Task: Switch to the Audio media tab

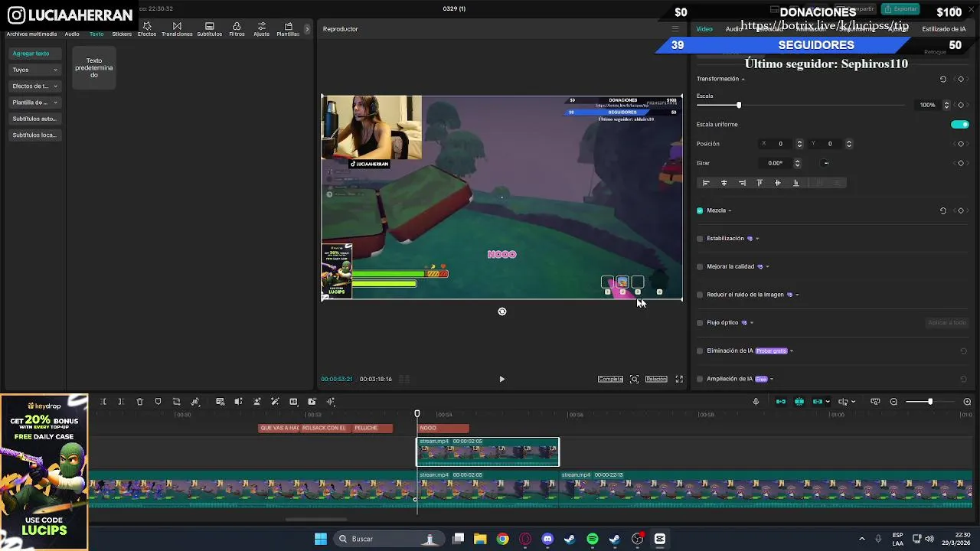Action: [72, 34]
